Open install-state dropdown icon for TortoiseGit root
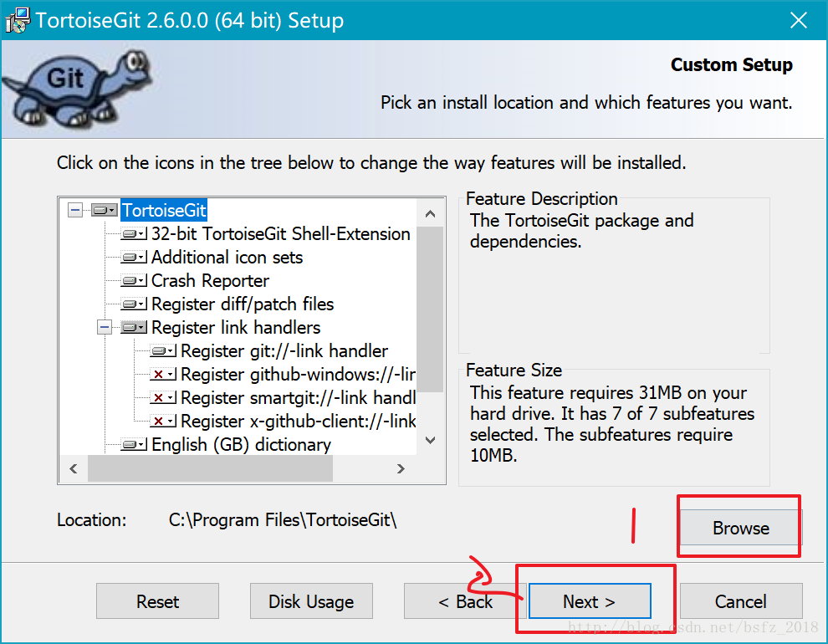828x644 pixels. coord(104,210)
